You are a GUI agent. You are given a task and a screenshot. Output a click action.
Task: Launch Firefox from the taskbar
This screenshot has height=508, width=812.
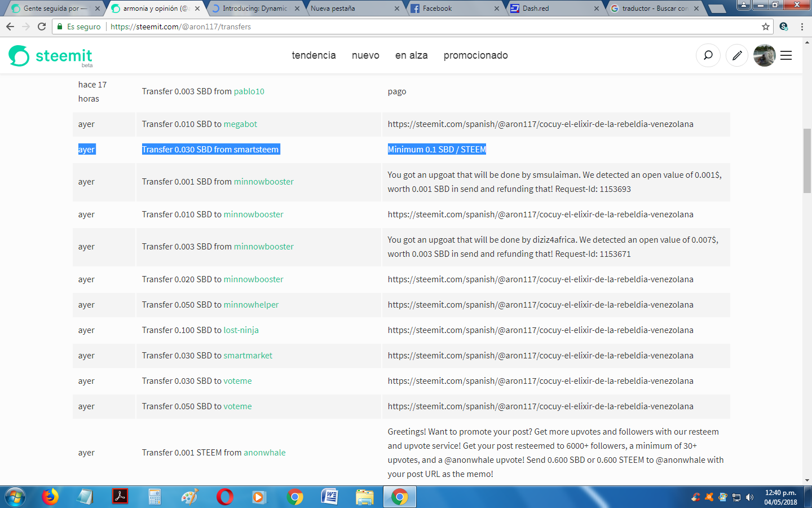pos(50,497)
